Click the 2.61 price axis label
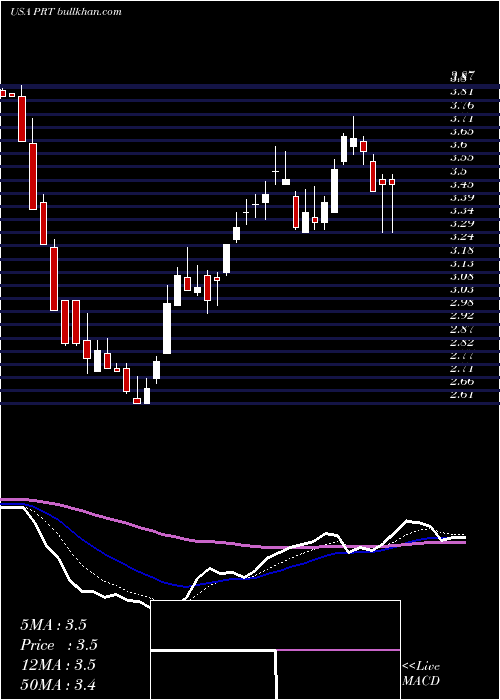This screenshot has height=700, width=500. coord(462,395)
